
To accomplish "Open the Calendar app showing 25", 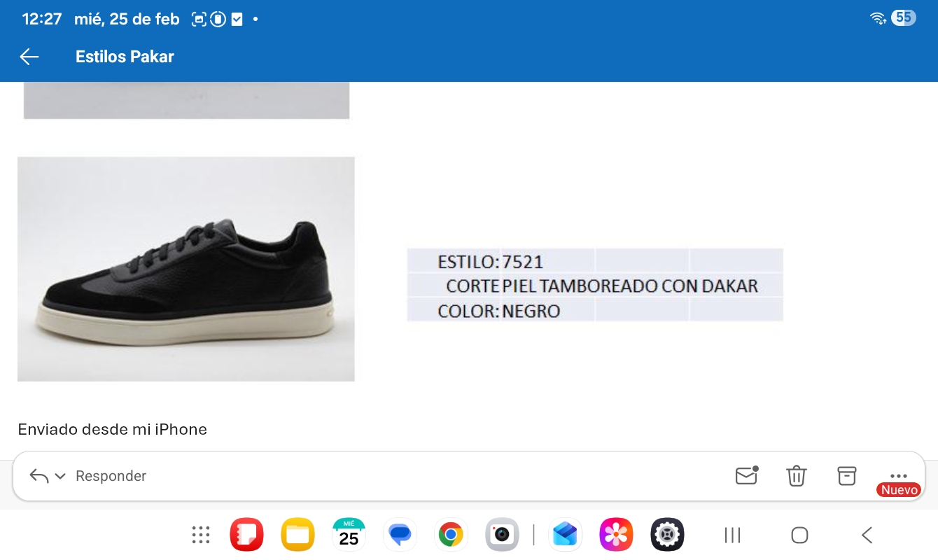I will (x=349, y=535).
